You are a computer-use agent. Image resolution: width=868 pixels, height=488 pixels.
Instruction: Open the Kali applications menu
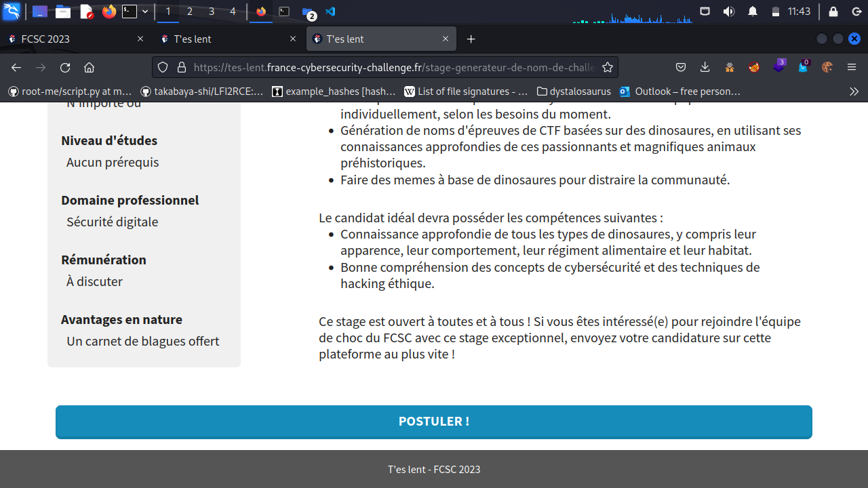click(x=12, y=12)
